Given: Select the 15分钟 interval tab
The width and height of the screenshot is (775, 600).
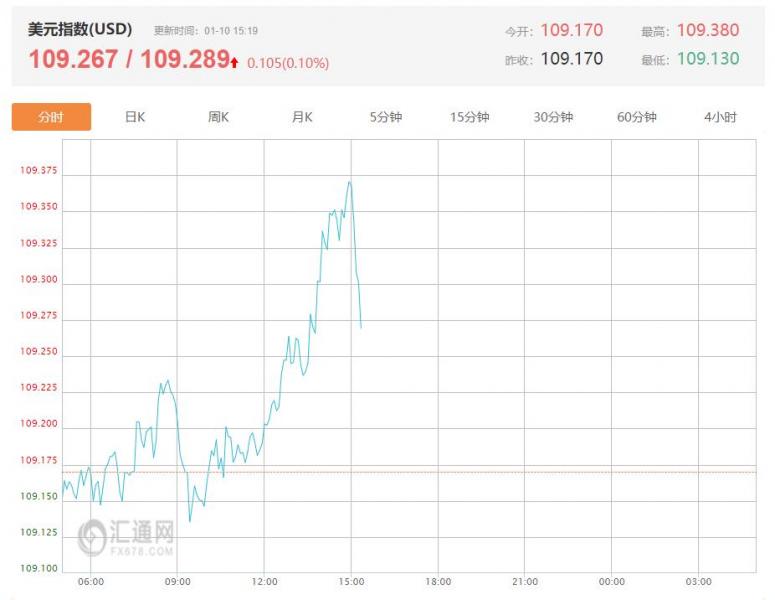Looking at the screenshot, I should point(469,117).
